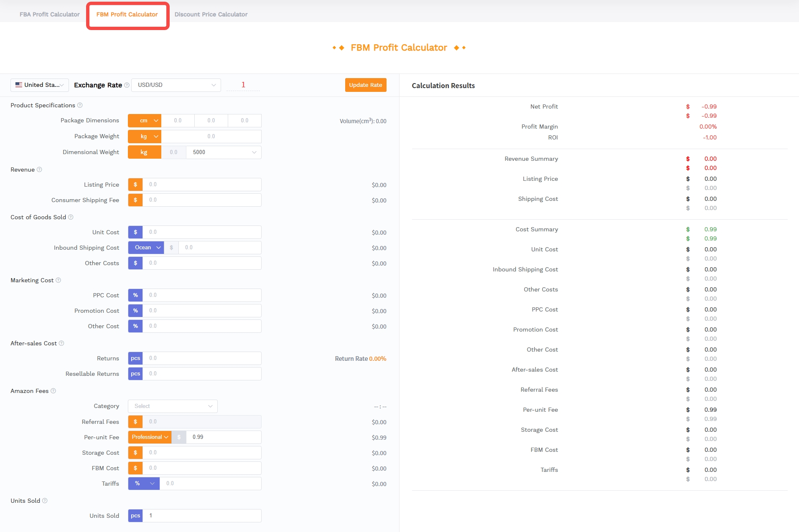Click the dollar badge for Unit Cost

(x=135, y=232)
